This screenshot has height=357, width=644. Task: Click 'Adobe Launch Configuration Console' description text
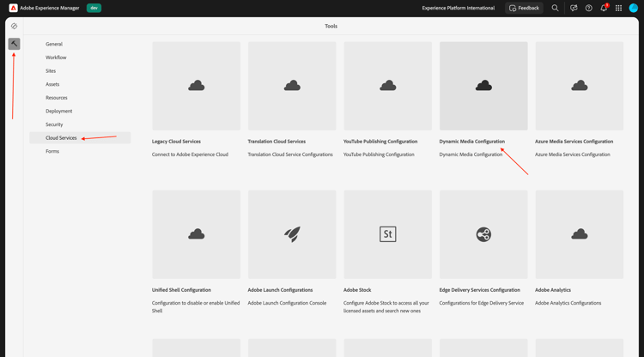point(287,303)
